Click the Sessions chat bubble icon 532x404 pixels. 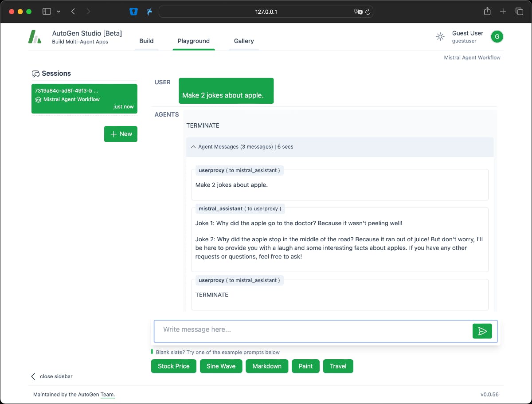(36, 74)
